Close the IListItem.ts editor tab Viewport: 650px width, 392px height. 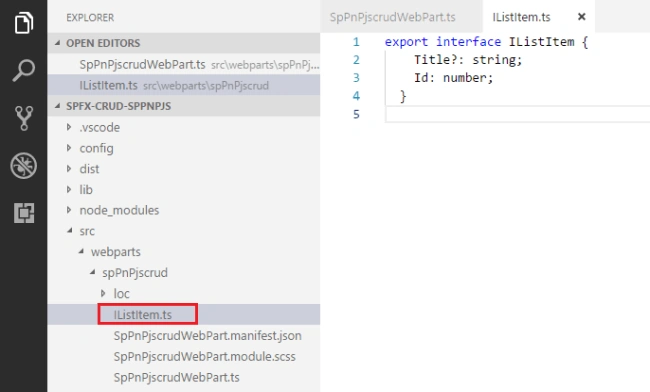coord(582,17)
